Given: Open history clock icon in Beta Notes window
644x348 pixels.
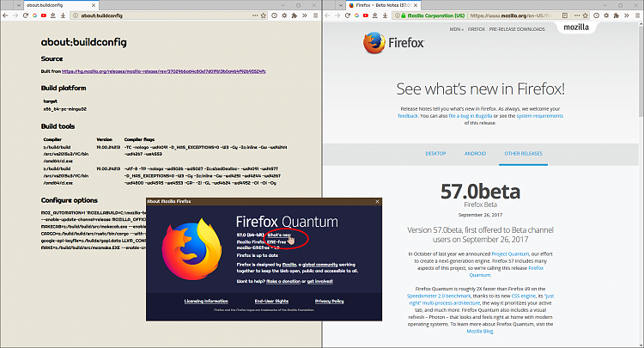Looking at the screenshot, I should tap(597, 15).
